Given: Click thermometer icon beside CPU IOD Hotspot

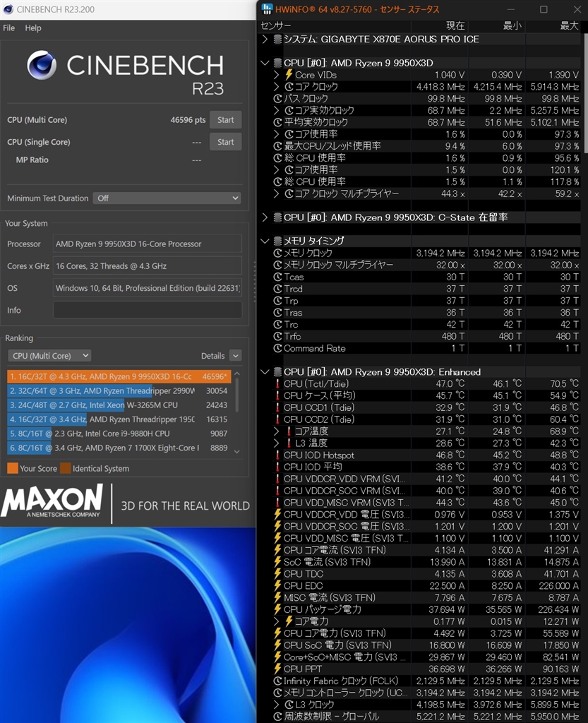Looking at the screenshot, I should (x=277, y=455).
